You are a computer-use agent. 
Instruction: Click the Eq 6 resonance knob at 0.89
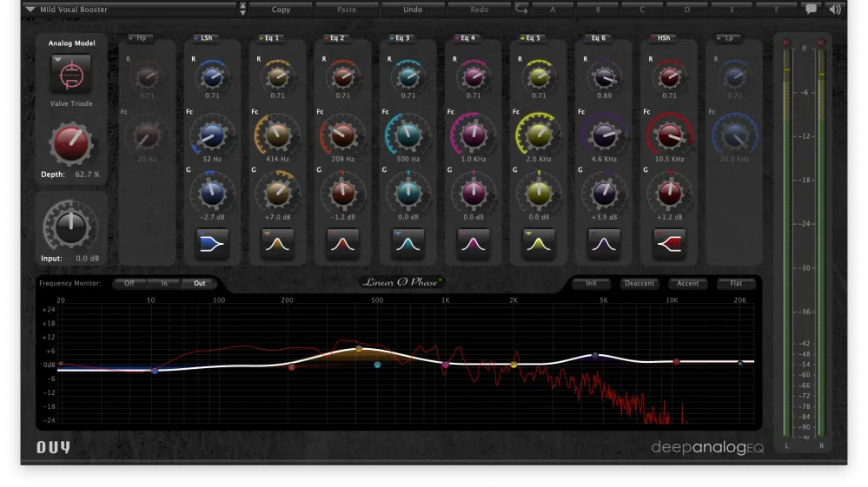[x=604, y=77]
